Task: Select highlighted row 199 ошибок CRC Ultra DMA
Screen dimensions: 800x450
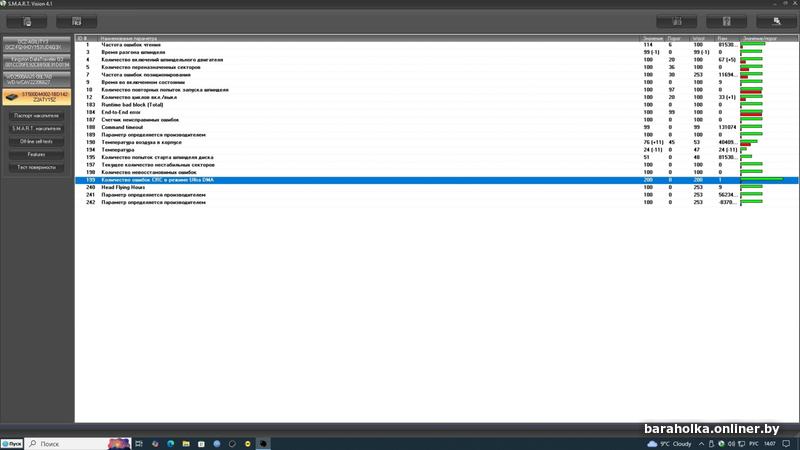Action: pos(437,180)
